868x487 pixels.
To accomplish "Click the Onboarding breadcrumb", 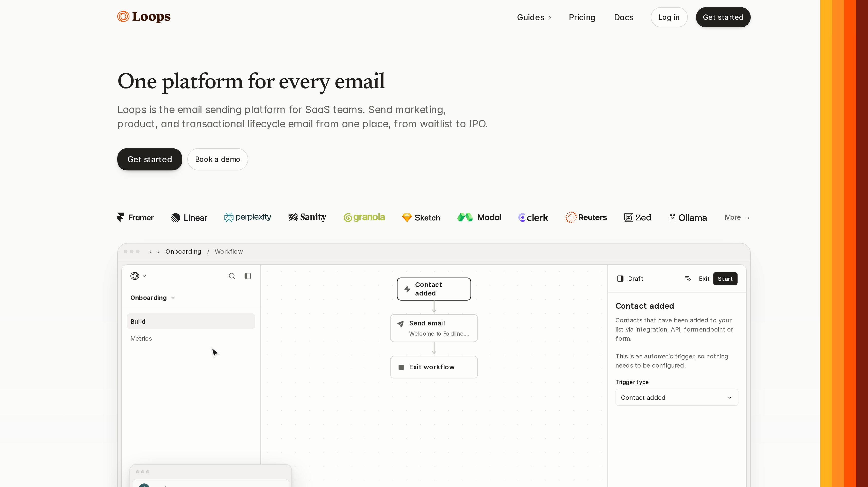I will [183, 252].
